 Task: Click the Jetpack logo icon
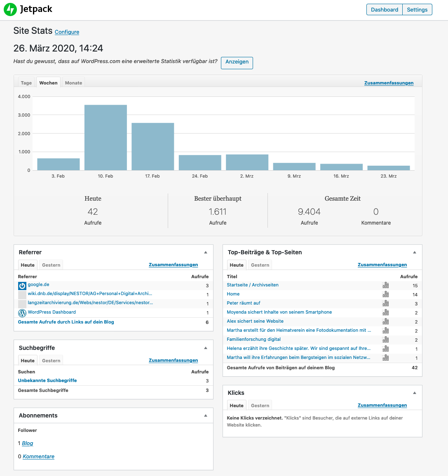(10, 9)
